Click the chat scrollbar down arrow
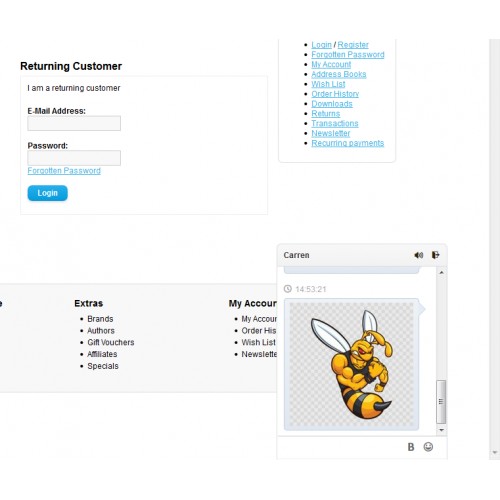This screenshot has width=500, height=500. 441,430
